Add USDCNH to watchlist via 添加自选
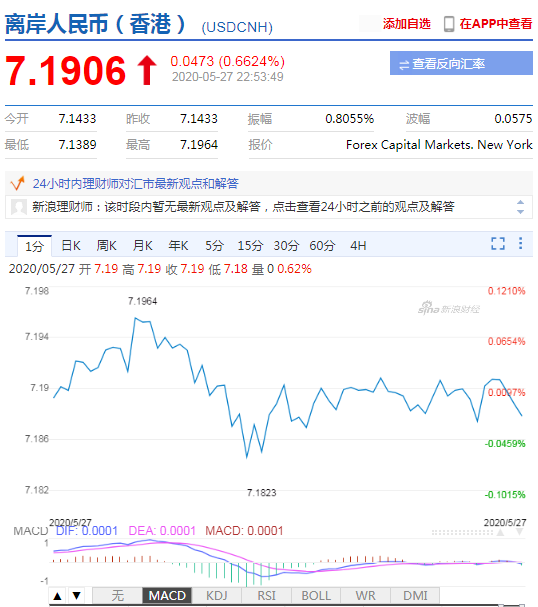 click(407, 24)
